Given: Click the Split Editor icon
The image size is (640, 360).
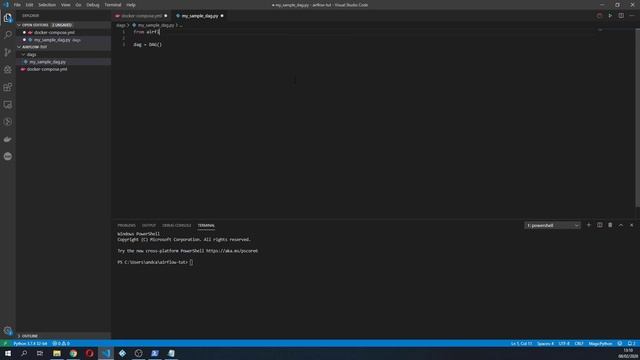Looking at the screenshot, I should point(621,16).
